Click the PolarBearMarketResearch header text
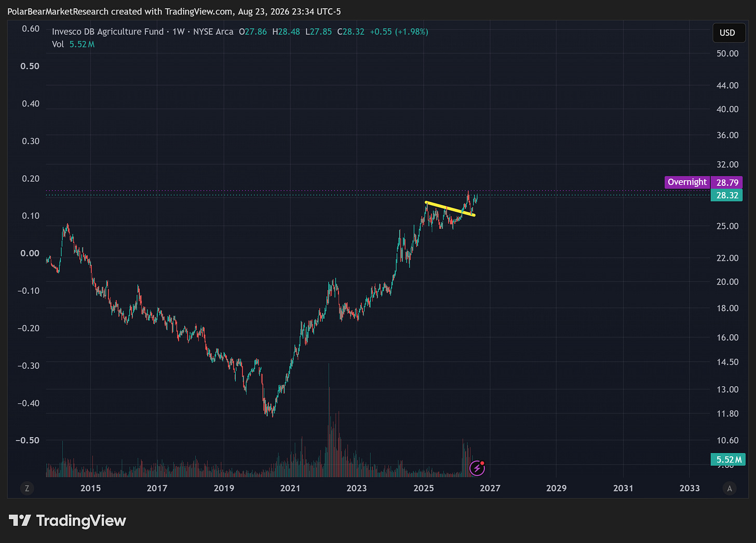 pos(58,11)
